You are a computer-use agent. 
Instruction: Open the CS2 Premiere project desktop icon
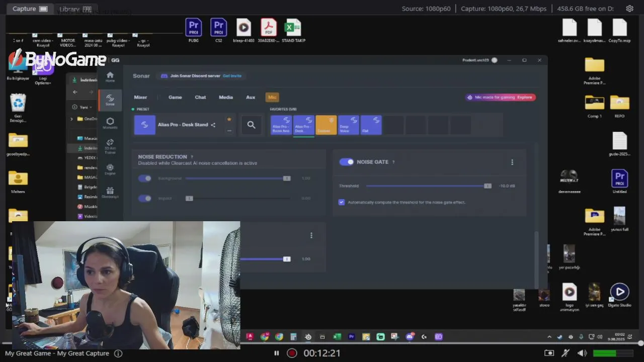point(218,31)
